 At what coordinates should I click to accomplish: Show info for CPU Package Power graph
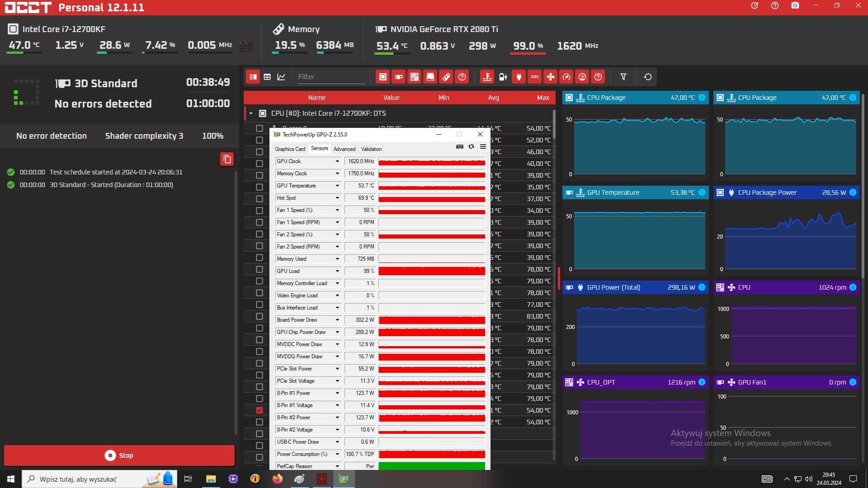(853, 192)
